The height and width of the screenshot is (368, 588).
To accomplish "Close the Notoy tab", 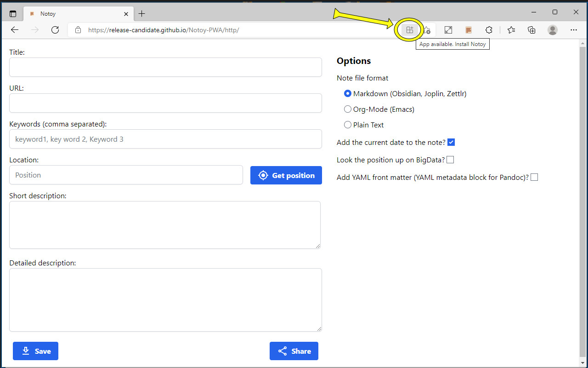I will 126,14.
